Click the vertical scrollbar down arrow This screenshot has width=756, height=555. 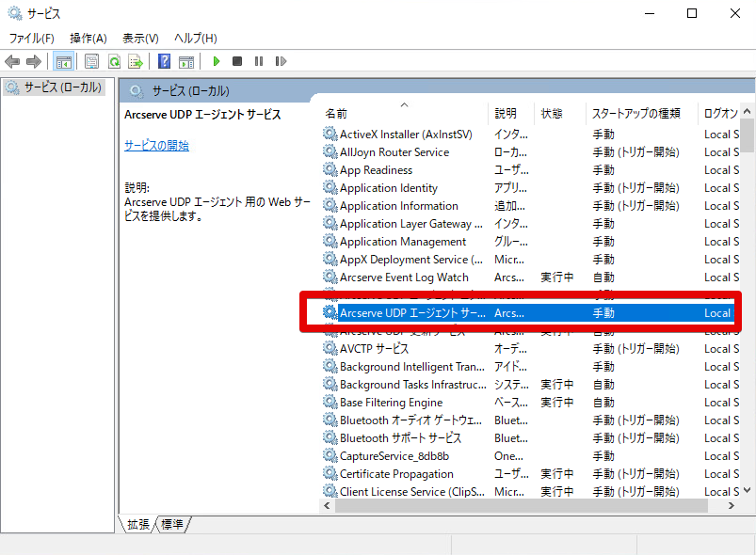pos(748,490)
